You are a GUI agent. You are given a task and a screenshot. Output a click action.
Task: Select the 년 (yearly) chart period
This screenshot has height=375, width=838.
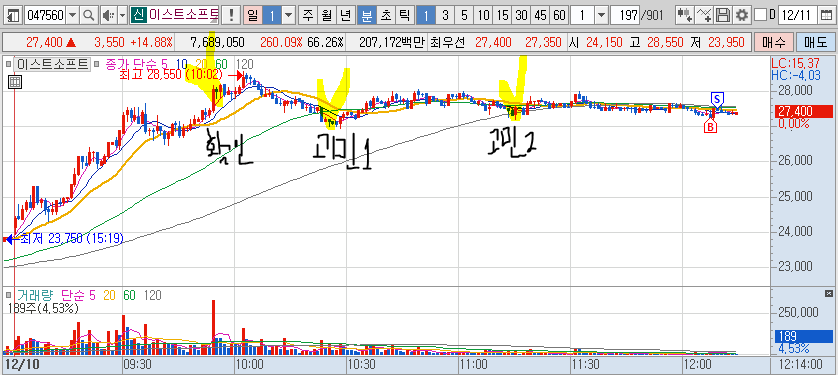(x=345, y=15)
